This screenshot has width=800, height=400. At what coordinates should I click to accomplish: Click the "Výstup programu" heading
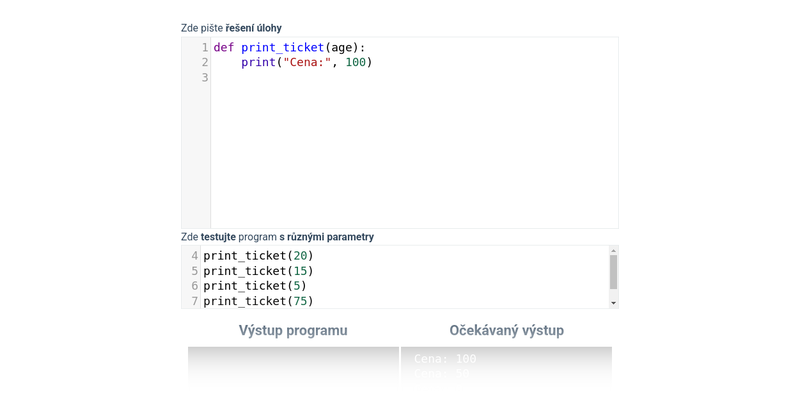point(293,330)
